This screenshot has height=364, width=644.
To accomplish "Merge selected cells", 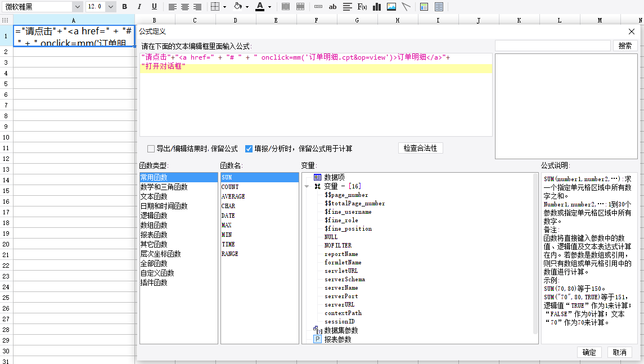I will 286,7.
